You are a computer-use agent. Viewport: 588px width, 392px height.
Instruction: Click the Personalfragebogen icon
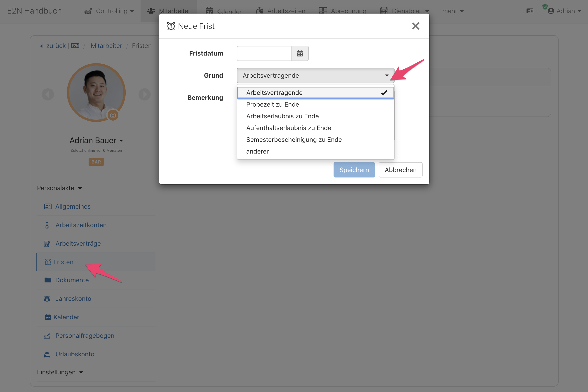point(47,336)
